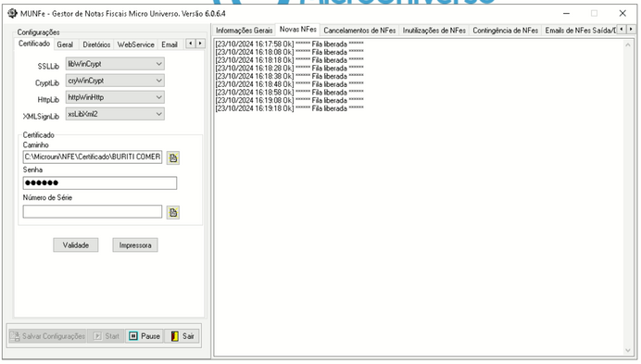Expand the HttpLib combo box
The width and height of the screenshot is (641, 364).
point(115,97)
